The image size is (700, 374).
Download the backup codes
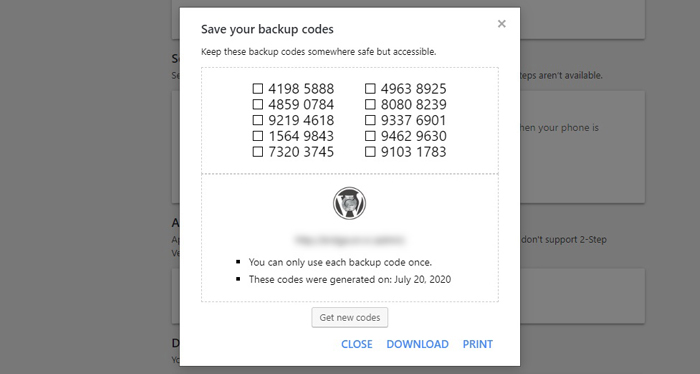[417, 344]
